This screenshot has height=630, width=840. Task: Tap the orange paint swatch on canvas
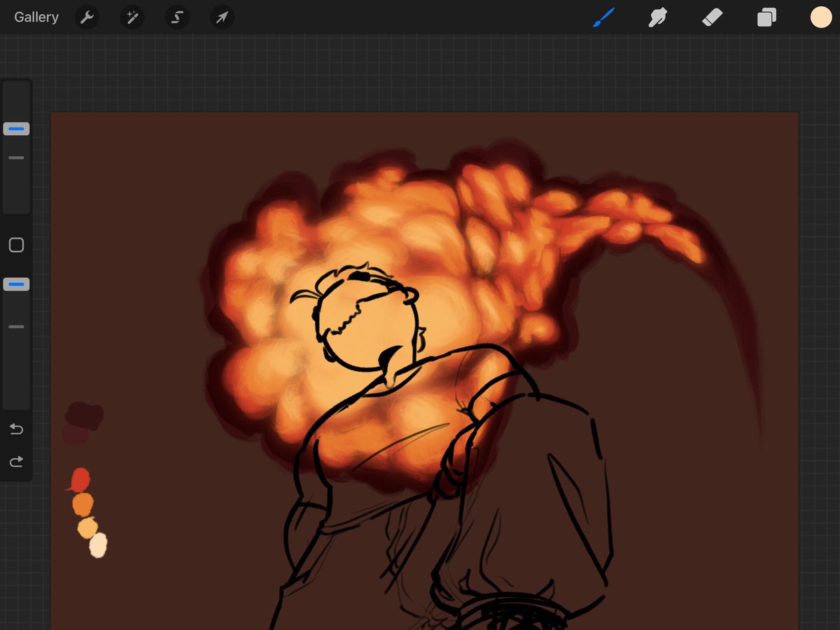[83, 504]
